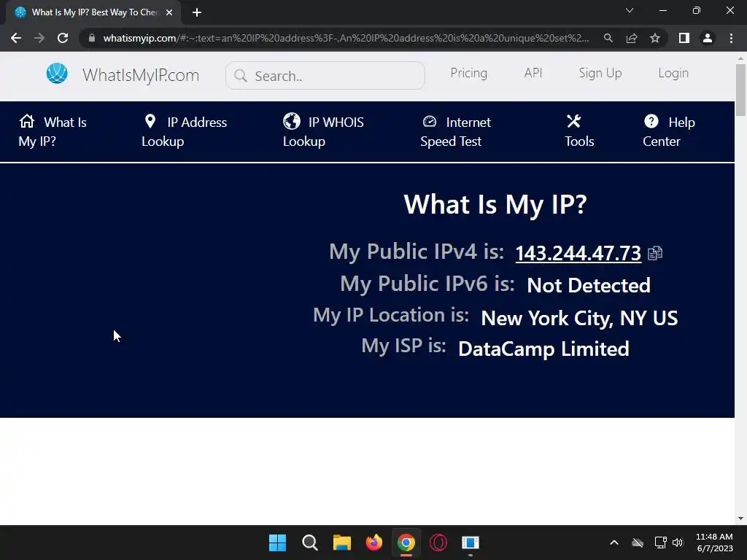Copy the IPv4 address with copy icon
Screen dimensions: 747x560
coord(655,253)
